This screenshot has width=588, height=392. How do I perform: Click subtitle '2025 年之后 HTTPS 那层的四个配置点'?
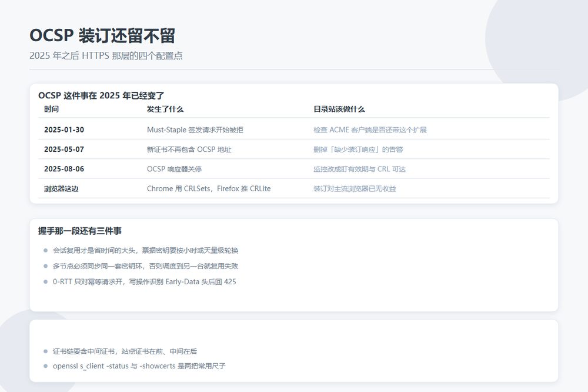click(106, 55)
